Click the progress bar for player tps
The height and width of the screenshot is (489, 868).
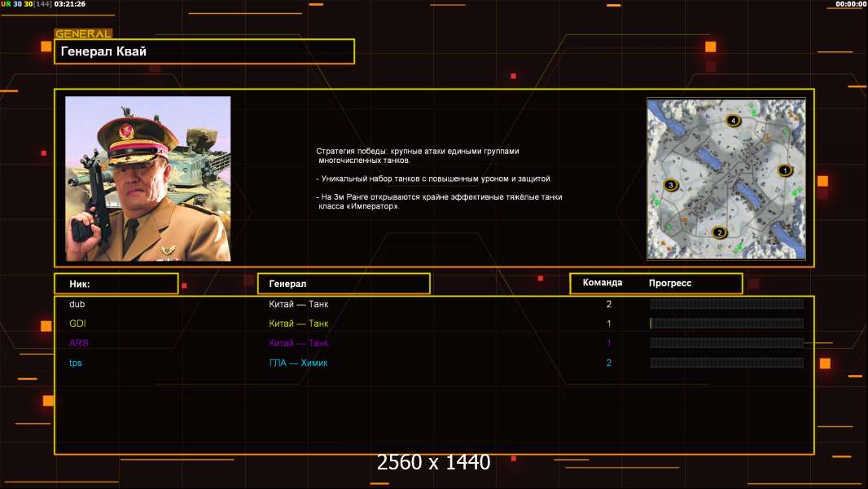[726, 363]
